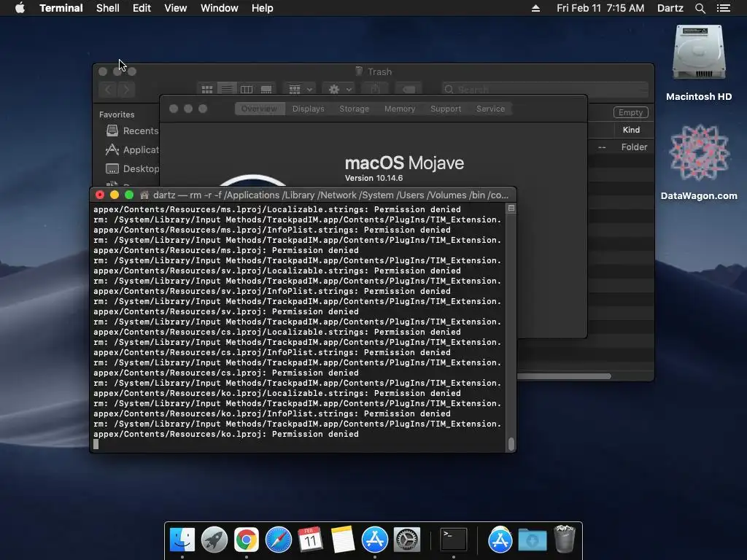Open the View menu
747x560 pixels.
click(x=175, y=8)
